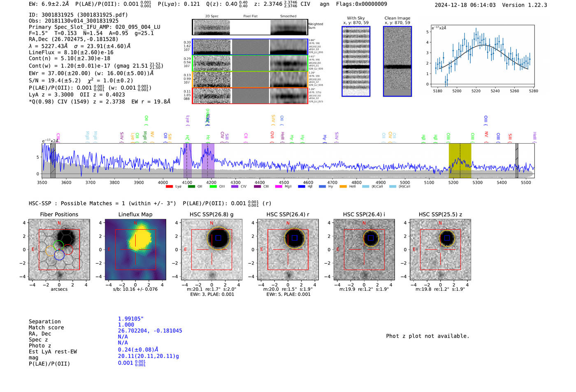Click the 'Obs: 20181130v014_3001831925' line
The height and width of the screenshot is (392, 576).
tap(74, 21)
